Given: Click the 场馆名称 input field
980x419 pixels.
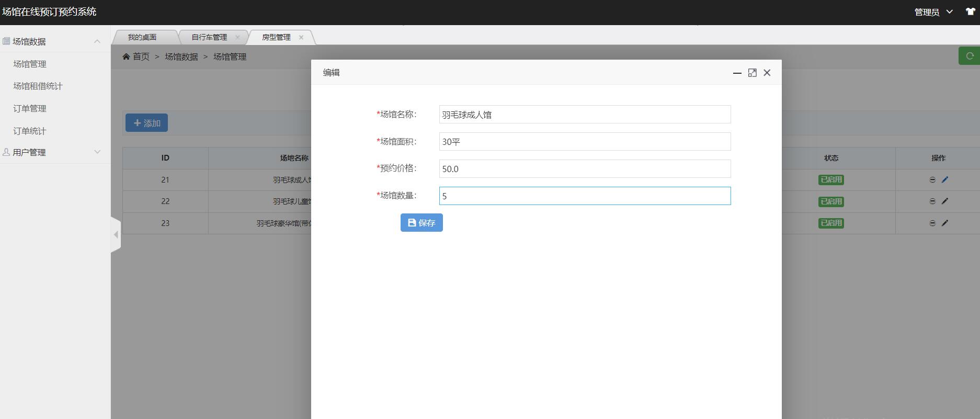Looking at the screenshot, I should click(x=585, y=115).
